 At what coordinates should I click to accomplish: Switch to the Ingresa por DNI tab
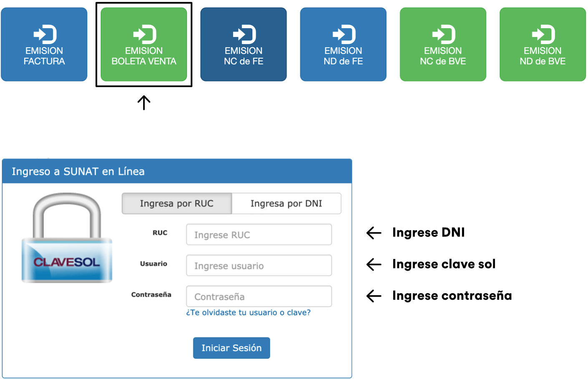click(x=286, y=203)
